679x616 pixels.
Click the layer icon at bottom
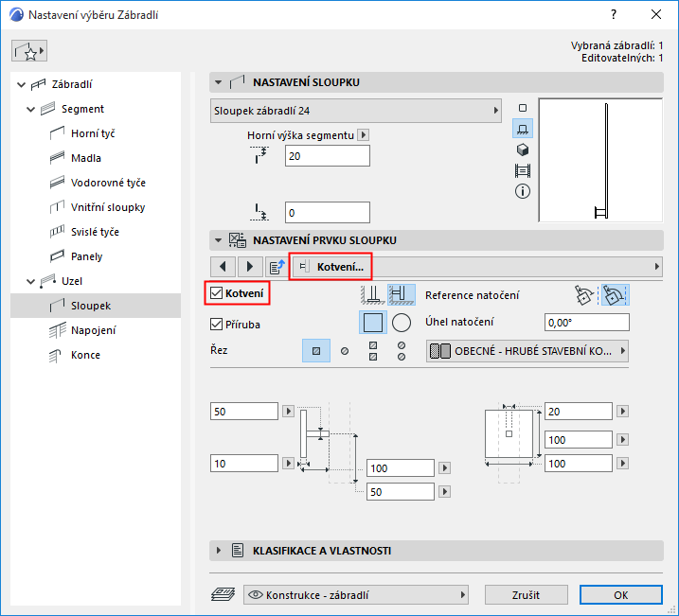click(x=223, y=594)
